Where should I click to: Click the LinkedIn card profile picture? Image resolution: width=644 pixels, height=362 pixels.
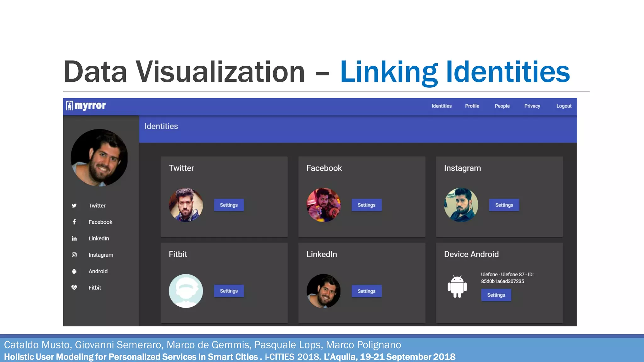324,291
